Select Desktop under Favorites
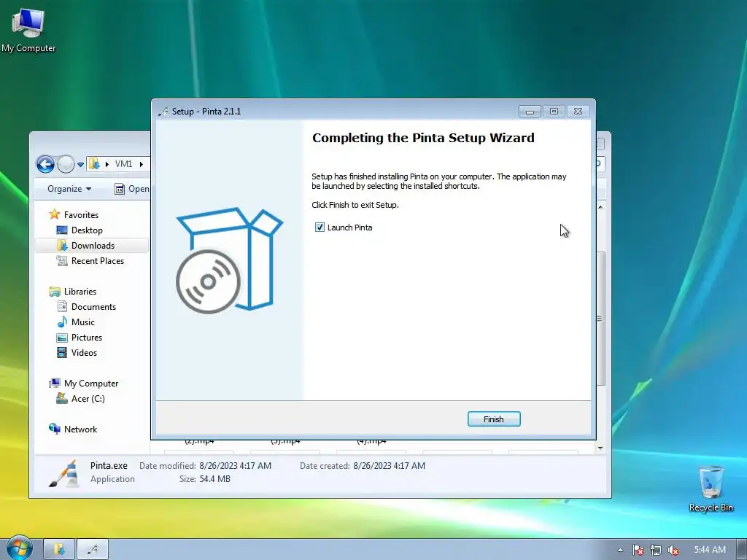The image size is (747, 560). point(87,230)
